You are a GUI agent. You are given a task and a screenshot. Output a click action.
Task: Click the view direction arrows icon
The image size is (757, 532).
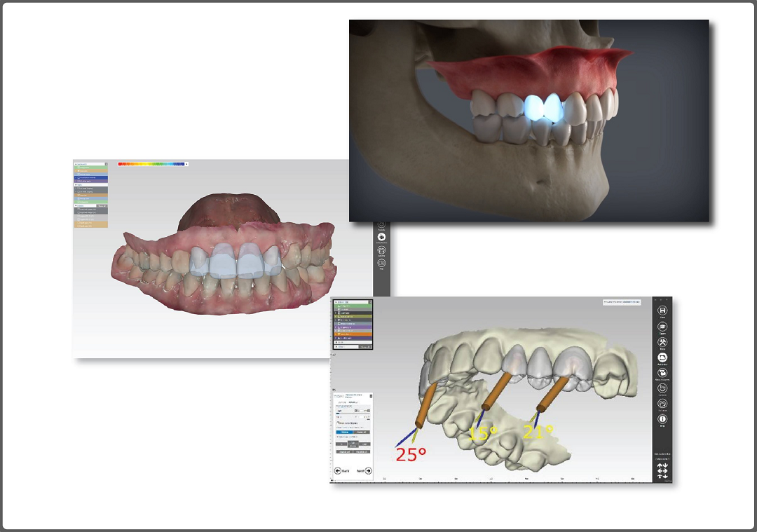[662, 472]
